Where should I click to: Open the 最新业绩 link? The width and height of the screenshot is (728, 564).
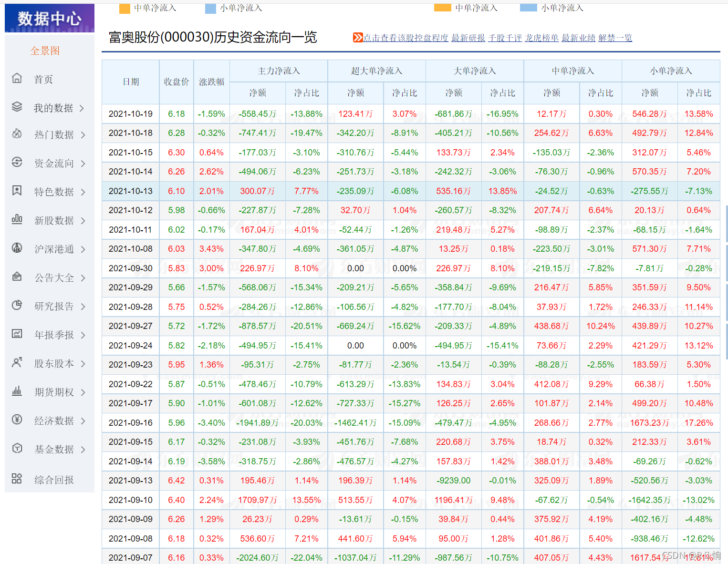coord(578,38)
